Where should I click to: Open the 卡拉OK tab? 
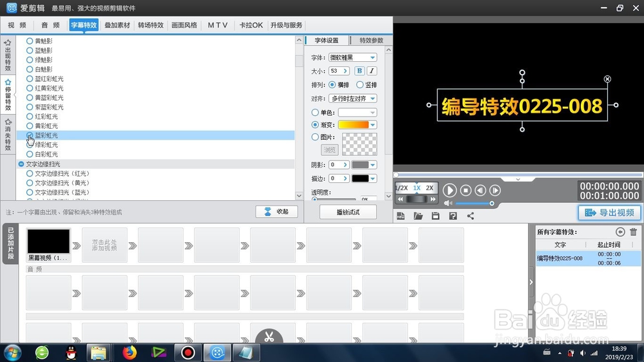[251, 25]
